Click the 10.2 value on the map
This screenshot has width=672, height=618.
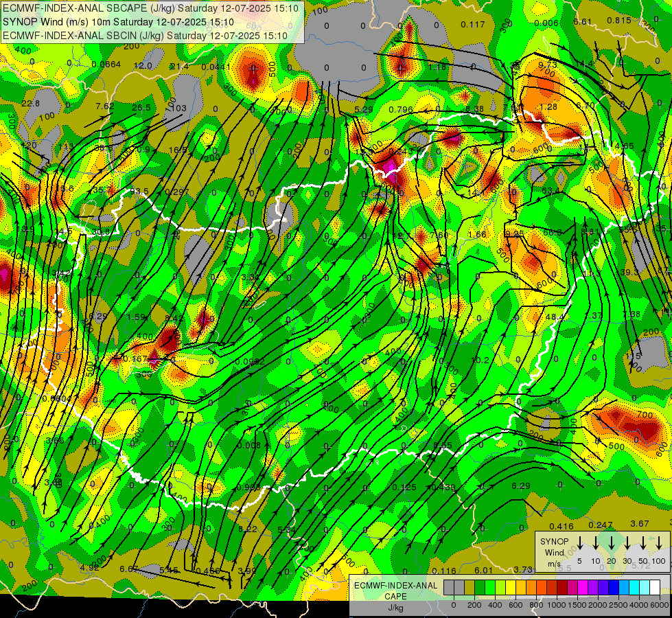tap(480, 360)
